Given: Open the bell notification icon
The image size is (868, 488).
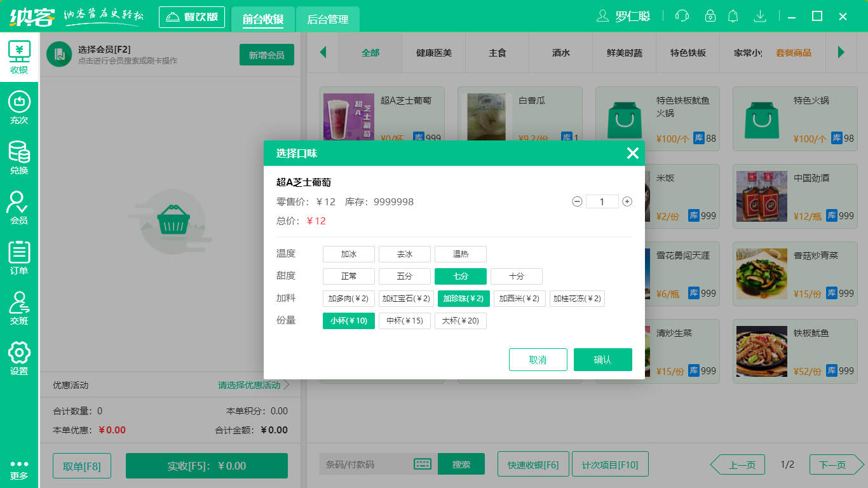Looking at the screenshot, I should [x=733, y=16].
